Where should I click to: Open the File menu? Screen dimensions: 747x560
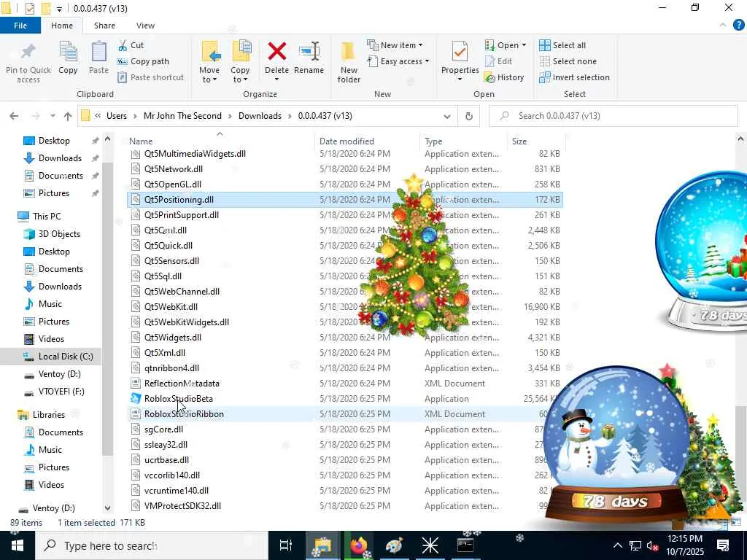20,26
